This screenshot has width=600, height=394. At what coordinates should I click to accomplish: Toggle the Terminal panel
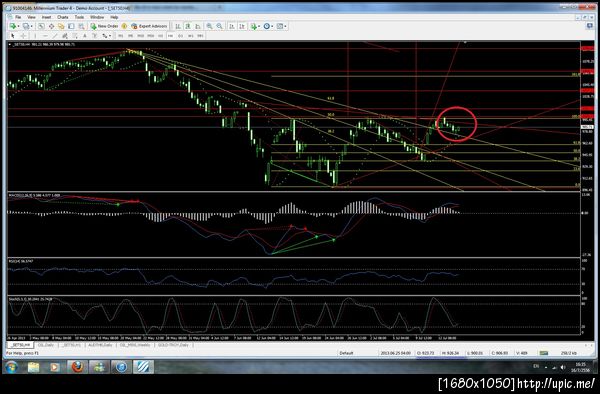[x=71, y=26]
